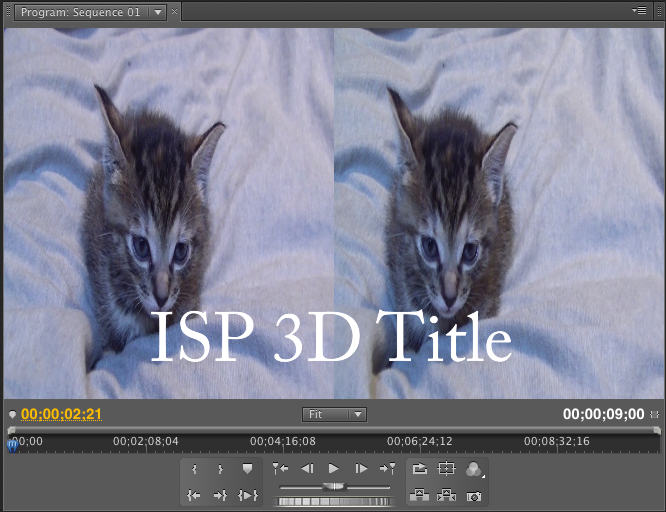Screen dimensions: 666x512
Task: Open the Fit zoom level dropdown
Action: point(334,414)
